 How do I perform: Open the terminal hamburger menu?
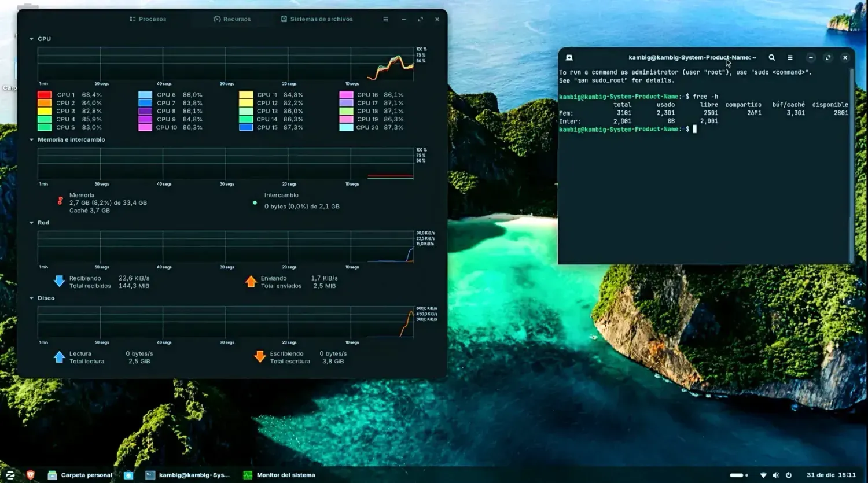(x=790, y=57)
